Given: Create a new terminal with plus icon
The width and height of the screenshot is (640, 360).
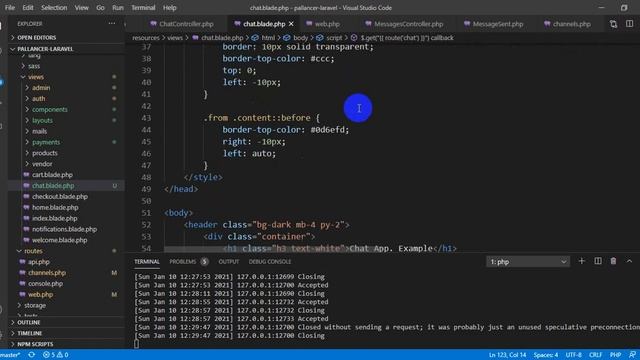Looking at the screenshot, I should [582, 261].
